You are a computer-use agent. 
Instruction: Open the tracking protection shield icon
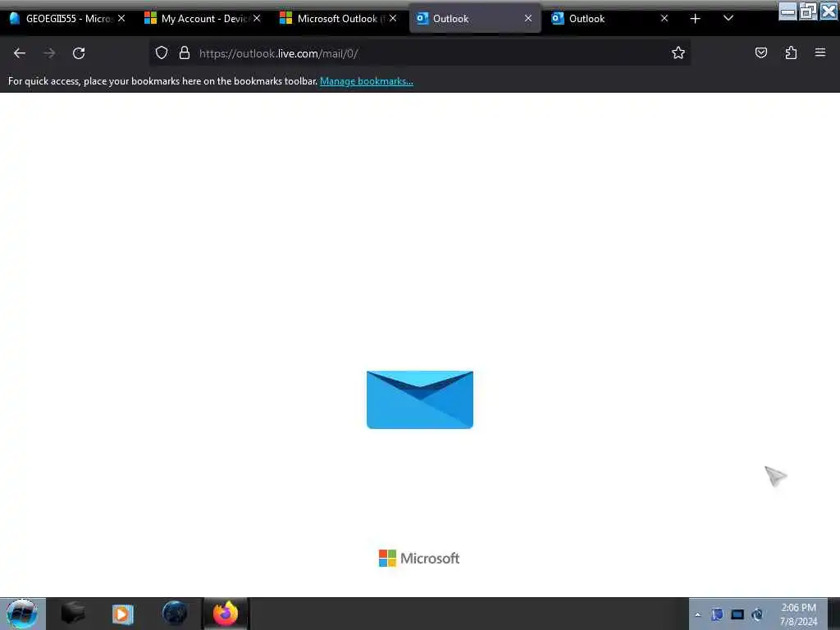coord(162,52)
